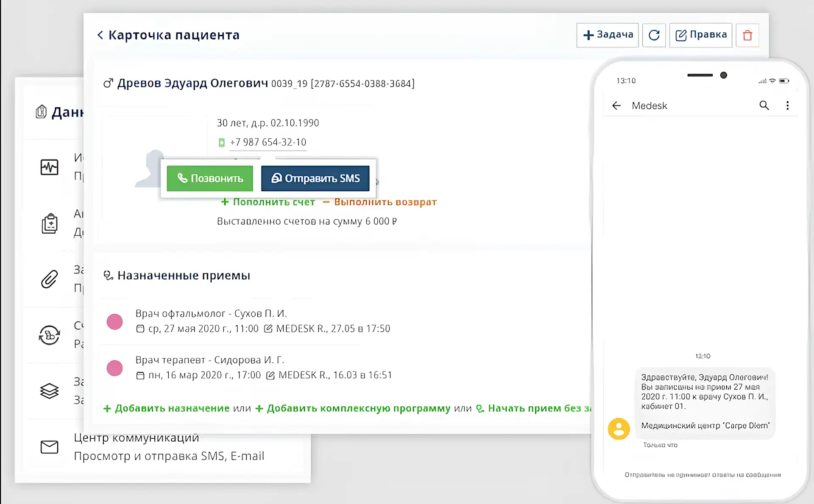This screenshot has width=814, height=504.
Task: Click calendar icon before ср, 27 мая 2020
Action: tap(140, 329)
